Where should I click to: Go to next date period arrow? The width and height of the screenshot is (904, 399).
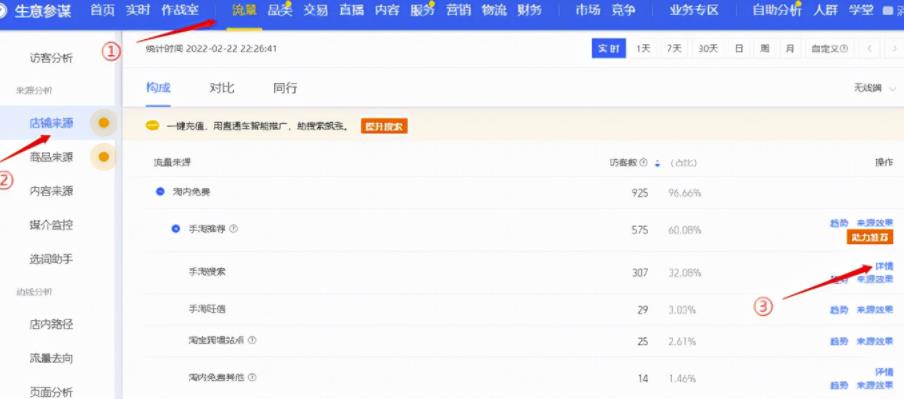click(894, 49)
